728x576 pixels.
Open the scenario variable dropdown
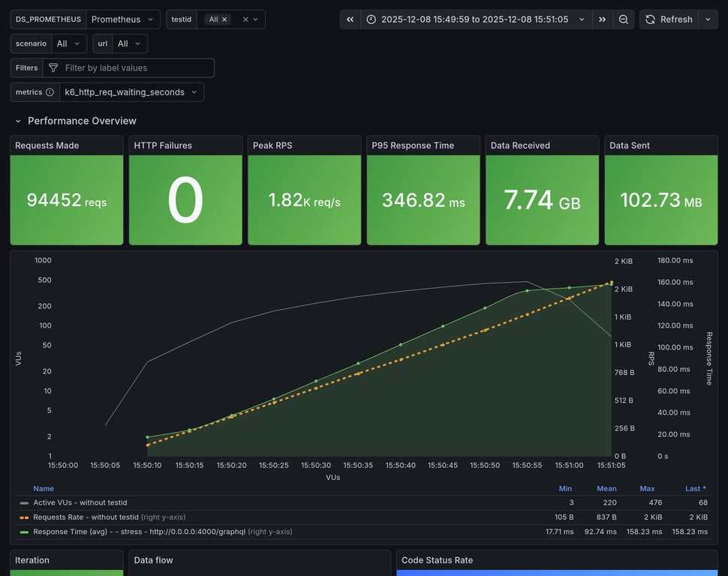pyautogui.click(x=68, y=43)
